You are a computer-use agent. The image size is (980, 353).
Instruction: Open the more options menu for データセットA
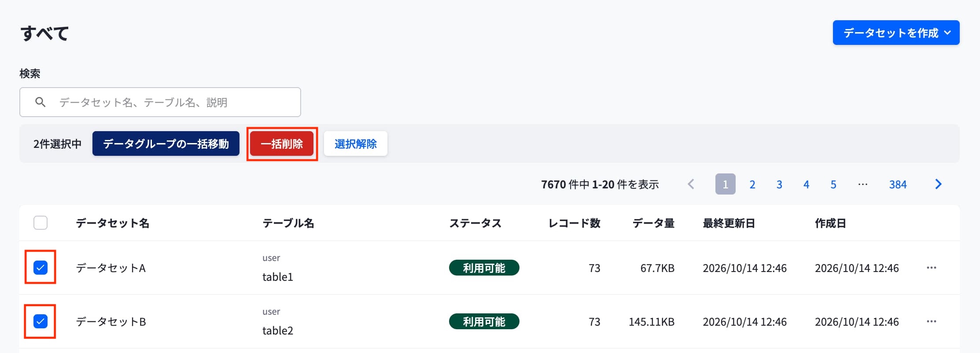(931, 268)
